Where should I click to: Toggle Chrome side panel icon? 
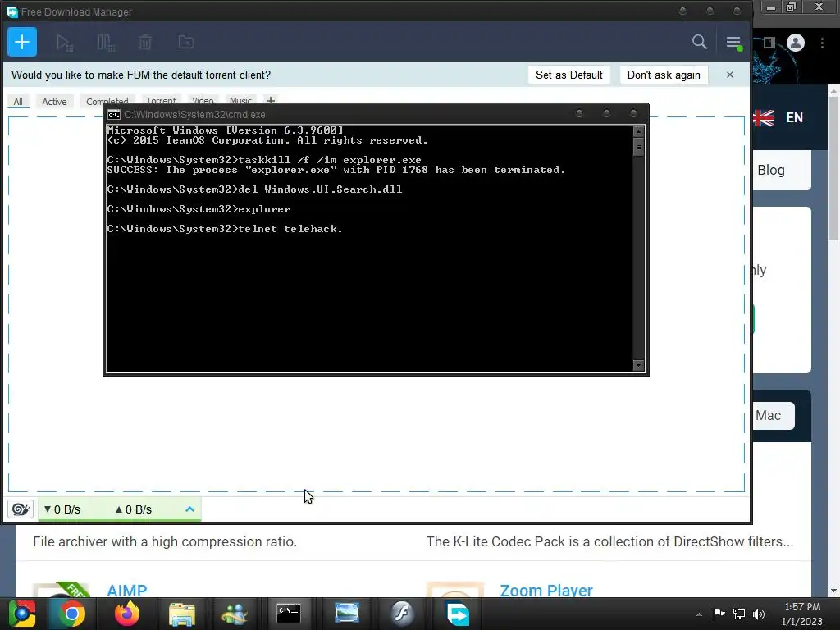pos(769,43)
